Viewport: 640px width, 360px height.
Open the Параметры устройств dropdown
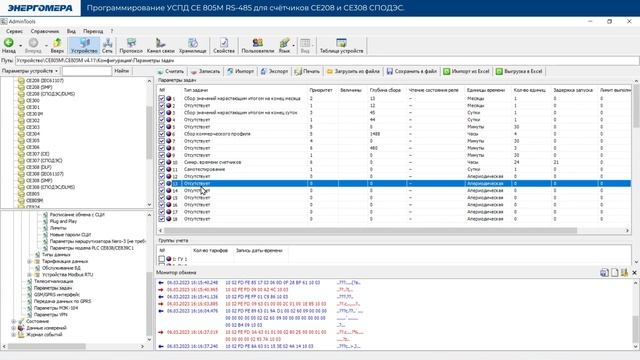pos(30,71)
